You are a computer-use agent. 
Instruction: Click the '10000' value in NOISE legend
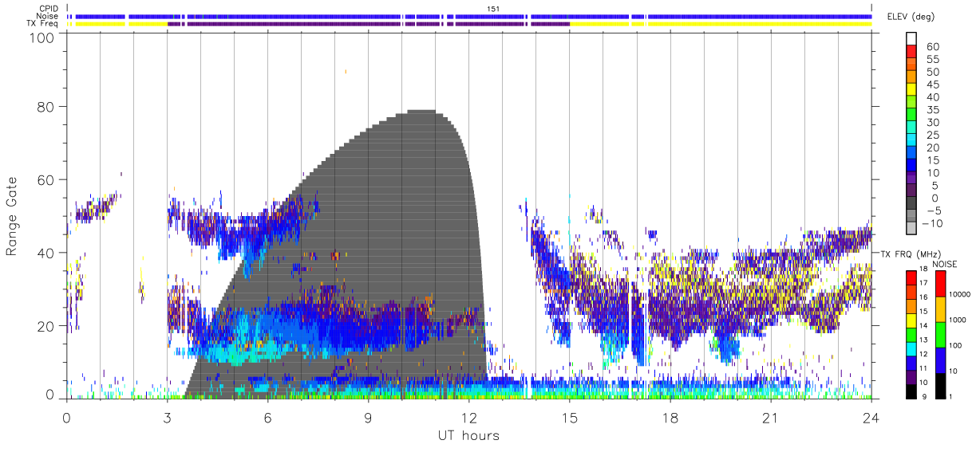[x=960, y=294]
